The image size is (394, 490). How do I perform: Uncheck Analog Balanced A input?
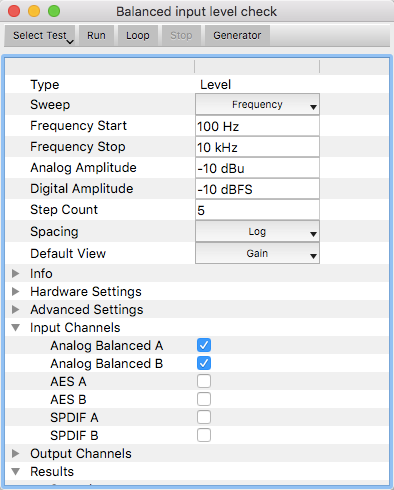[x=204, y=345]
